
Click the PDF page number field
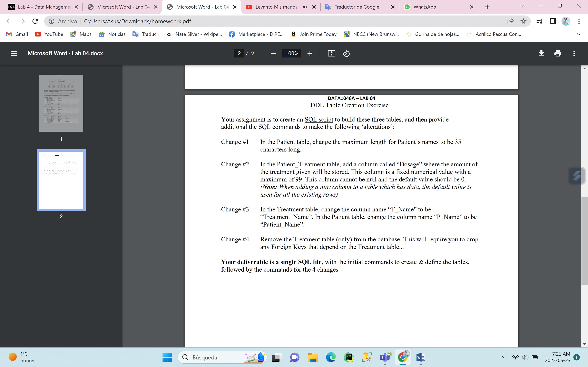(239, 53)
